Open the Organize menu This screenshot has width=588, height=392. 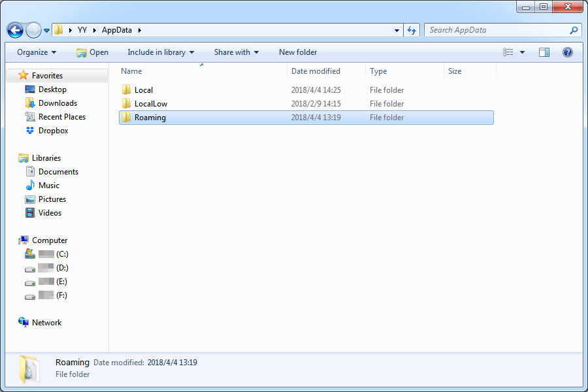point(37,52)
